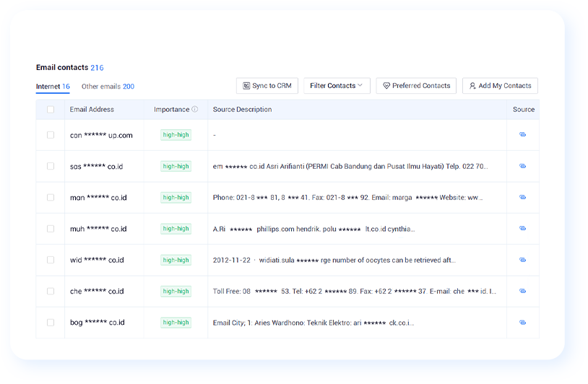Open source link for sas ****** co.id row
588x384 pixels.
[x=522, y=166]
